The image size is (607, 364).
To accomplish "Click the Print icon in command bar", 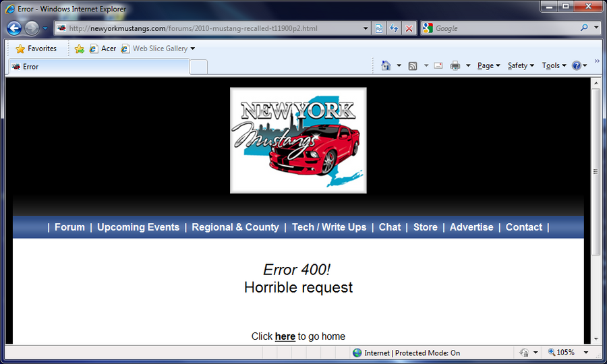I will coord(455,65).
